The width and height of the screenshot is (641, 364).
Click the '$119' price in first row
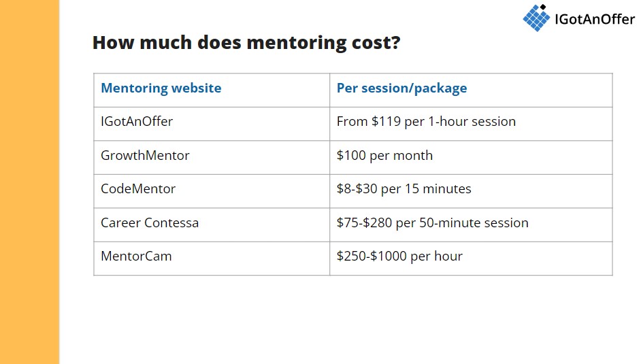click(386, 121)
